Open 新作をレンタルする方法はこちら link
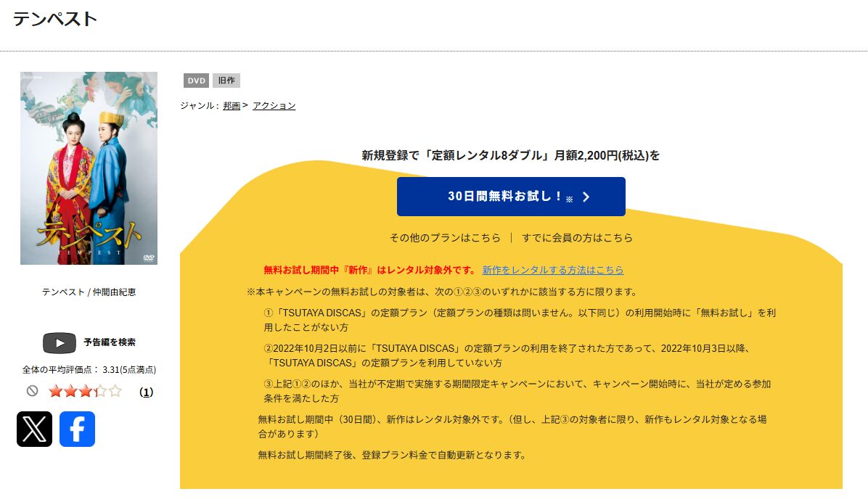The width and height of the screenshot is (868, 502). click(x=552, y=270)
